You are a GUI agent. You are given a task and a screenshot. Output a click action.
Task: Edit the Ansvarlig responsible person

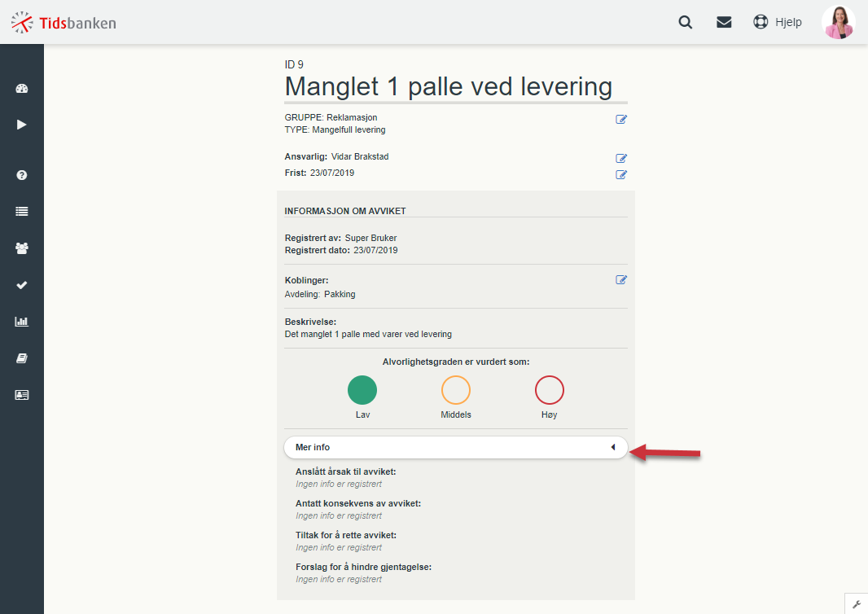pos(621,158)
